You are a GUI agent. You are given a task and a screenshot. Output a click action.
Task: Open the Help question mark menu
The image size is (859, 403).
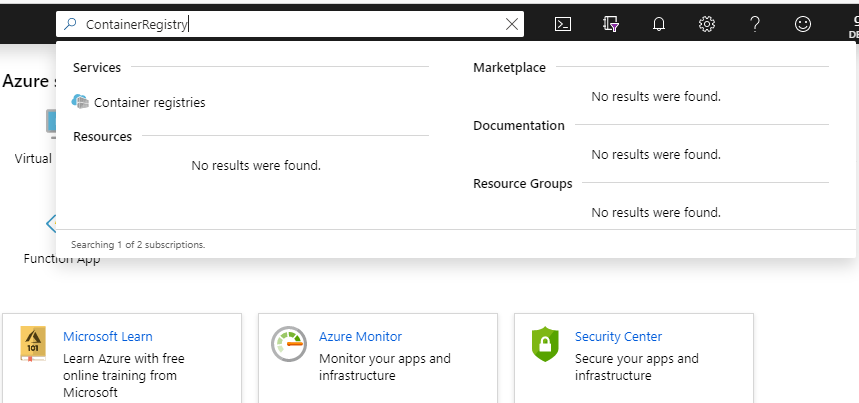[755, 25]
